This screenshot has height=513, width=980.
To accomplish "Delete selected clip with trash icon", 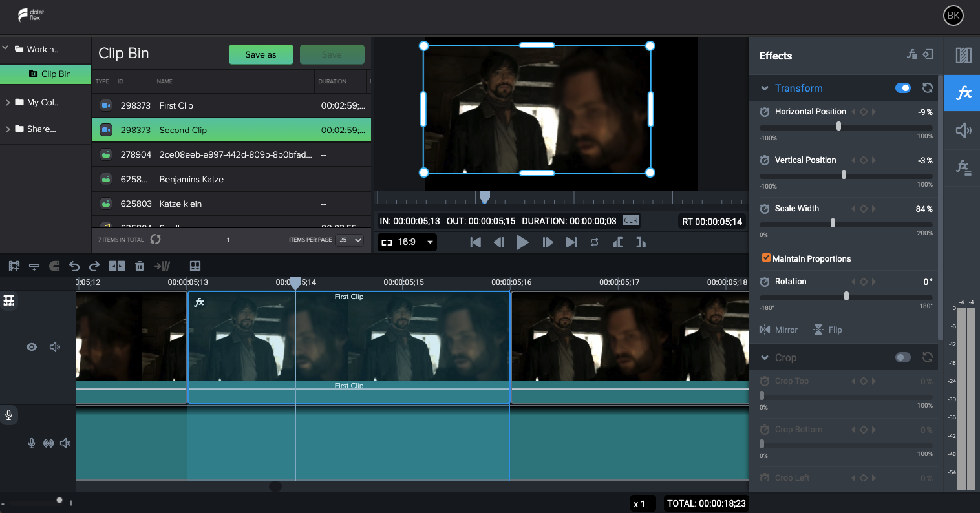I will click(139, 266).
